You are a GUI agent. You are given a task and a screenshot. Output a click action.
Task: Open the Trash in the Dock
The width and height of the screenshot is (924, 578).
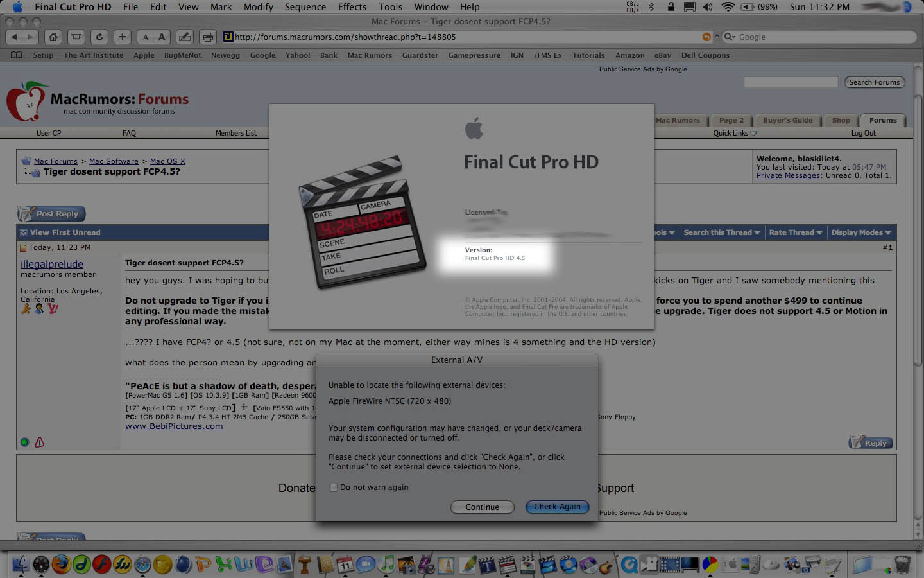902,564
